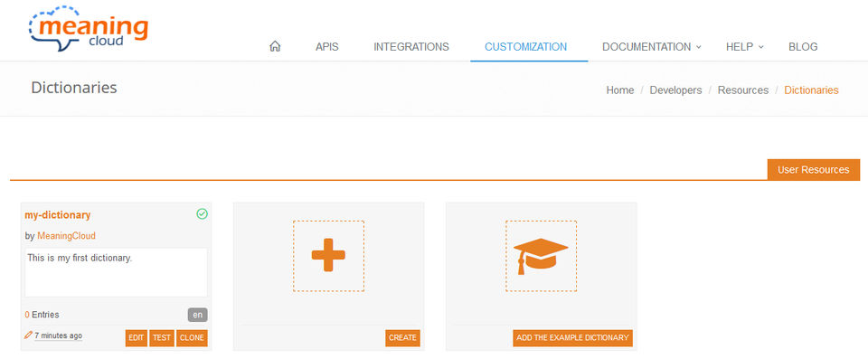
Task: Open the APIS menu item
Action: (326, 47)
